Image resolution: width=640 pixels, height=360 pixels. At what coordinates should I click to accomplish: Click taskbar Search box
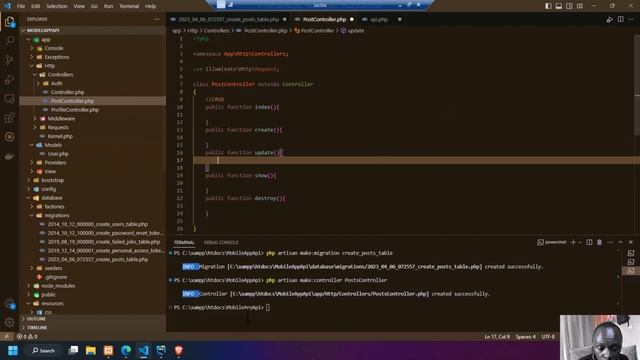[43, 350]
